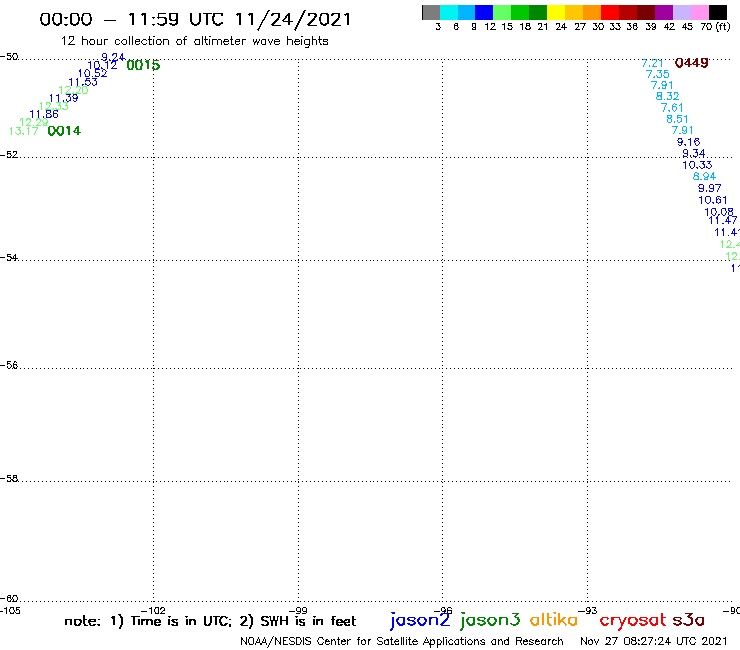
Task: Click the 0015 pass time label
Action: 143,65
